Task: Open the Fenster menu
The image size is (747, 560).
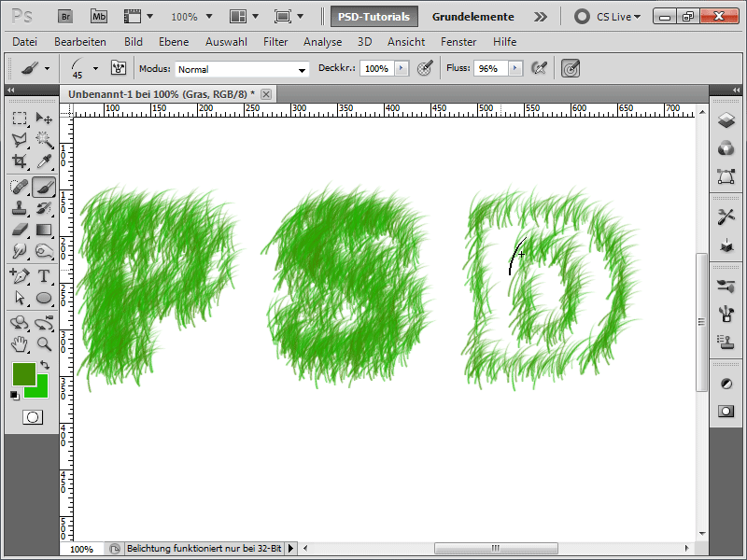Action: [x=458, y=42]
